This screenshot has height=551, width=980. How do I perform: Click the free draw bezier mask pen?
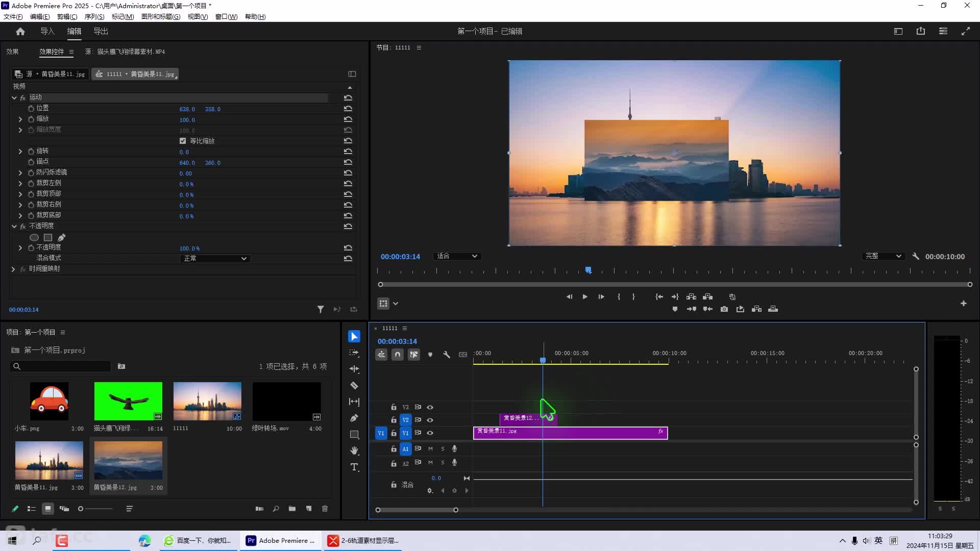[x=61, y=238]
